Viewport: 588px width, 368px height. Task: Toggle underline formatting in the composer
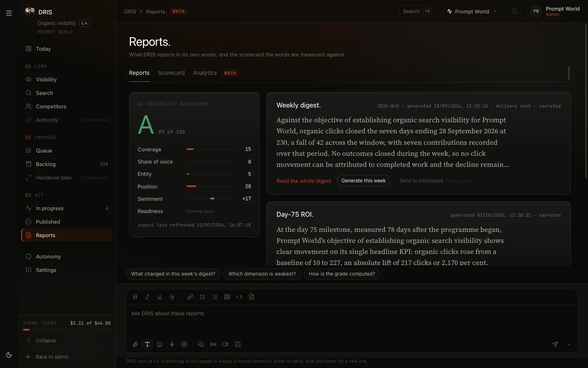[160, 297]
